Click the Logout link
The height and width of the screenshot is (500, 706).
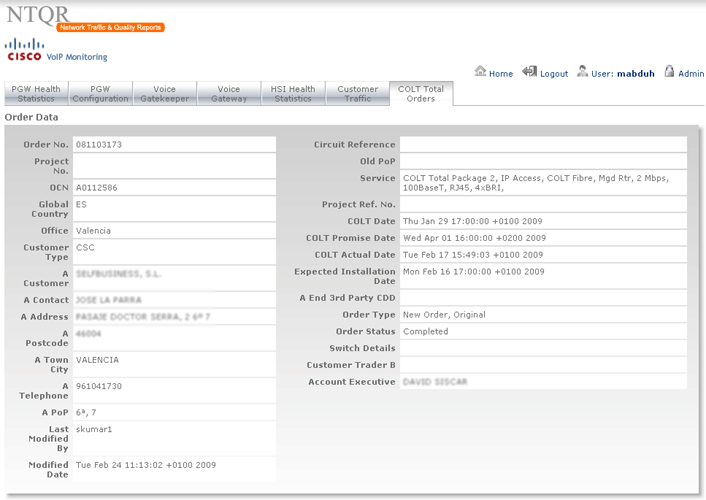click(553, 74)
